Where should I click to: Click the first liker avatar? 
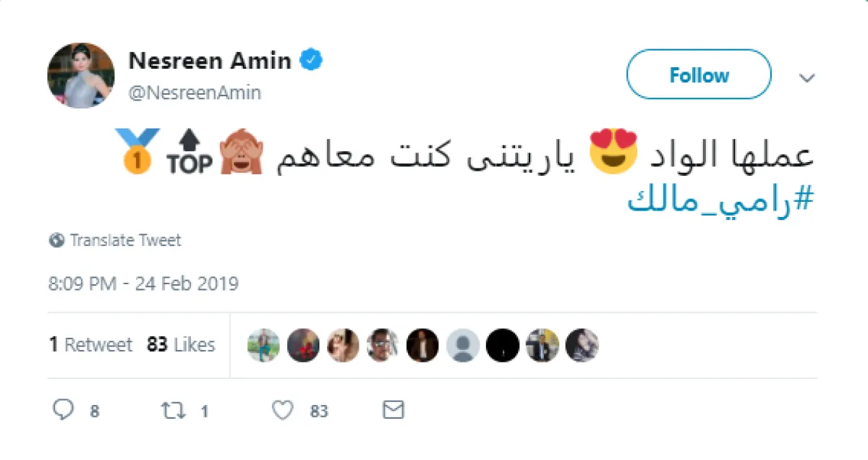pyautogui.click(x=263, y=346)
